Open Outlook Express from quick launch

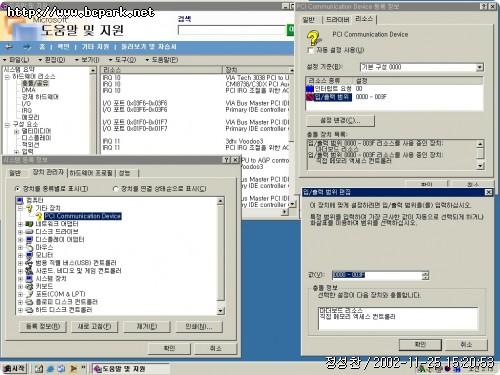tap(61, 369)
